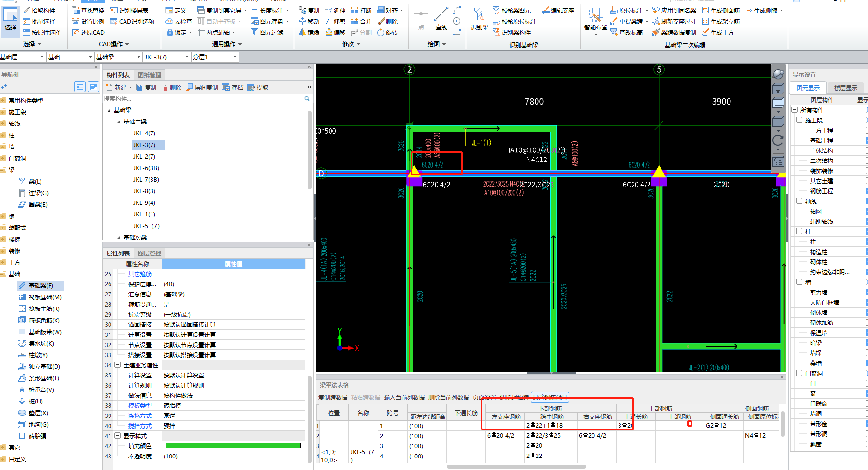Click 编辑支座 edit support tool
The width and height of the screenshot is (868, 470).
(x=558, y=10)
